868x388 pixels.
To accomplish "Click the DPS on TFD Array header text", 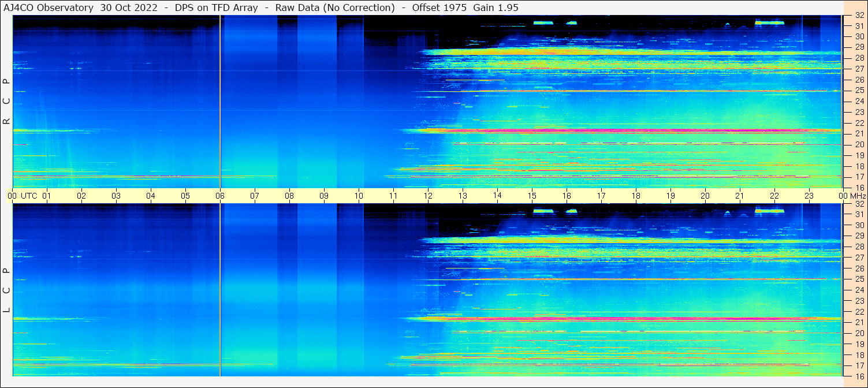I will coord(217,8).
